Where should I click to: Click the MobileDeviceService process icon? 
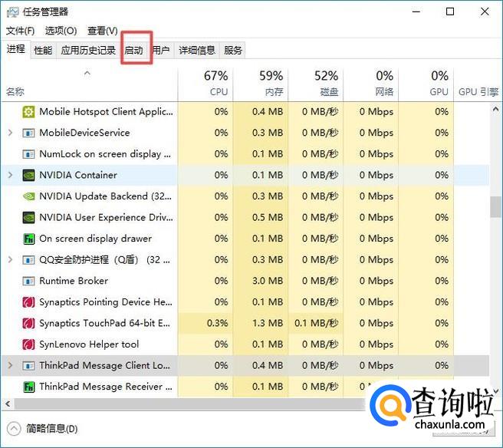point(28,133)
